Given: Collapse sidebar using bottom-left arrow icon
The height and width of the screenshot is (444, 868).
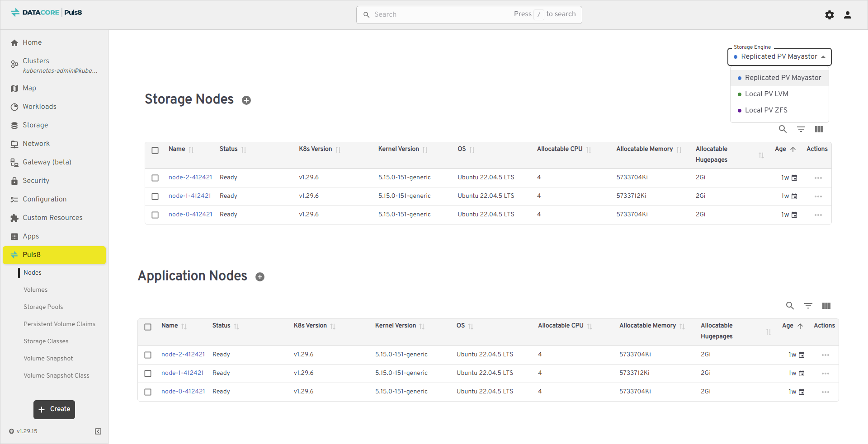Looking at the screenshot, I should 98,431.
